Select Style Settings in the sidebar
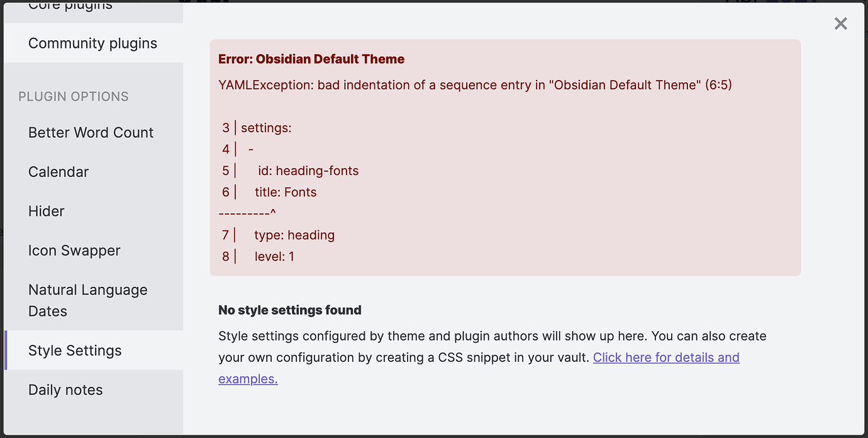Image resolution: width=868 pixels, height=438 pixels. pyautogui.click(x=75, y=350)
